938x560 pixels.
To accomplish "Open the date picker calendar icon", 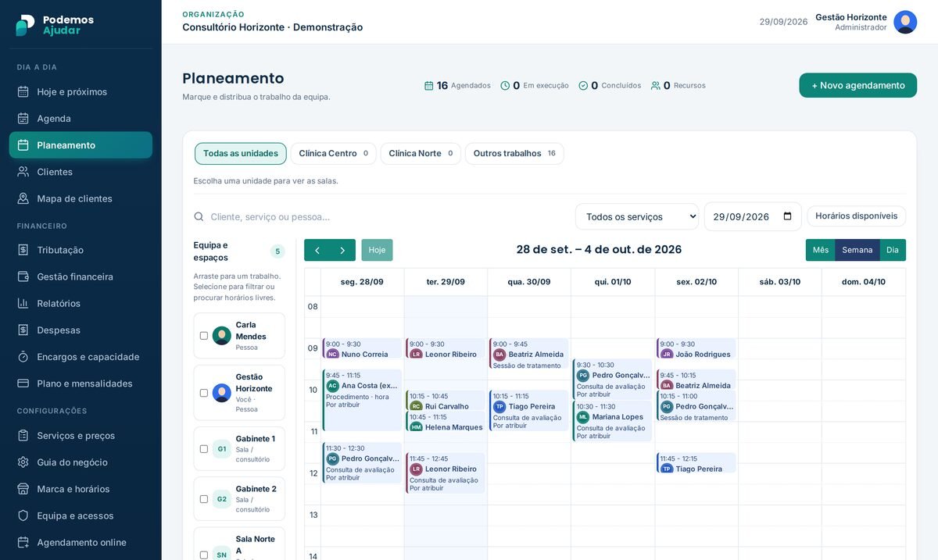I will pyautogui.click(x=787, y=216).
